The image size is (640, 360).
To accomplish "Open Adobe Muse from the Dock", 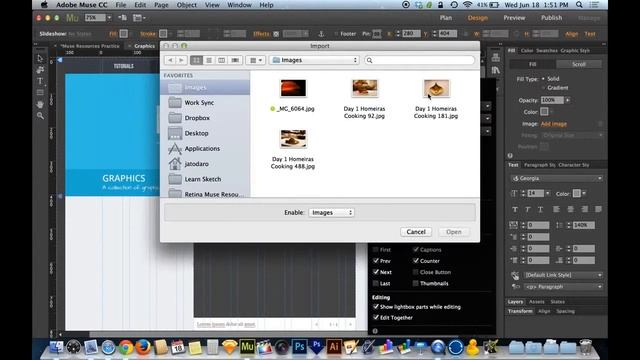I will tap(247, 347).
